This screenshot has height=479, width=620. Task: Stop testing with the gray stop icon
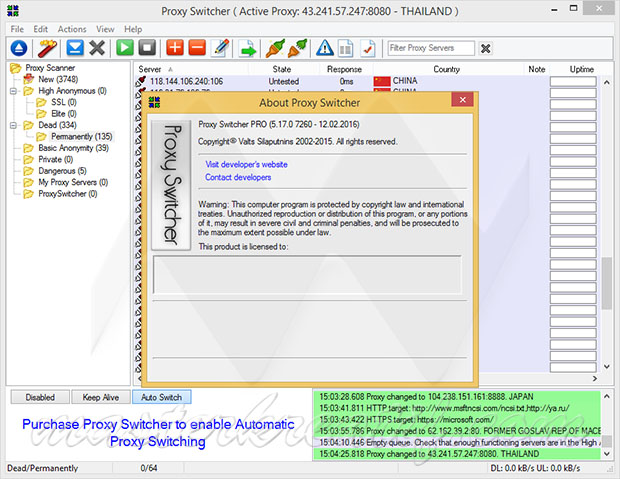(x=147, y=48)
